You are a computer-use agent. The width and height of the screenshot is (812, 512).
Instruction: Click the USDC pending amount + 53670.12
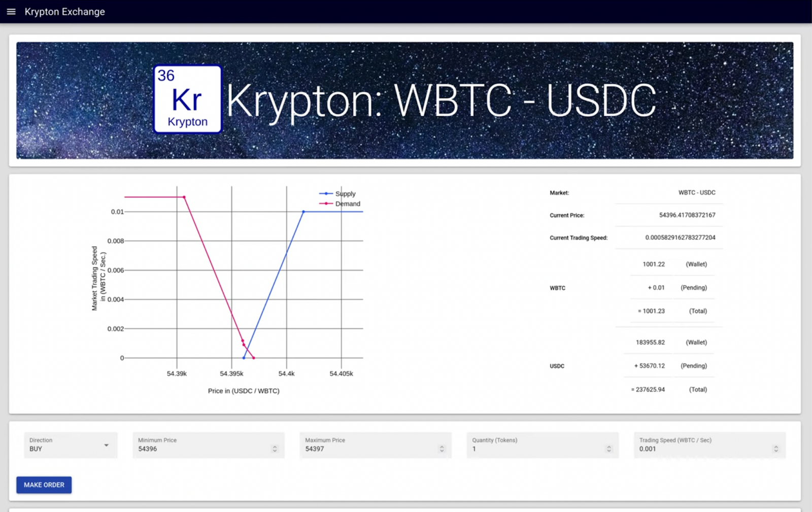[650, 366]
